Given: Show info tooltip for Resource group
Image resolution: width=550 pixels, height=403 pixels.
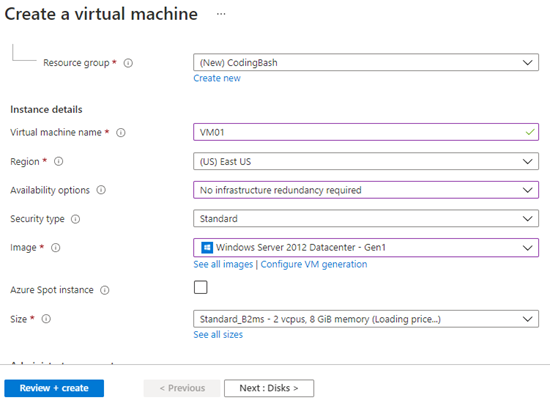Looking at the screenshot, I should tap(128, 63).
